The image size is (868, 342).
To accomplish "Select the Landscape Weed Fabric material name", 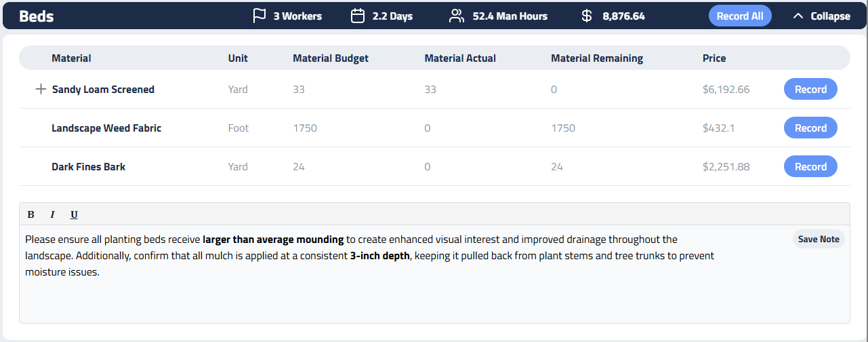I will pyautogui.click(x=106, y=128).
